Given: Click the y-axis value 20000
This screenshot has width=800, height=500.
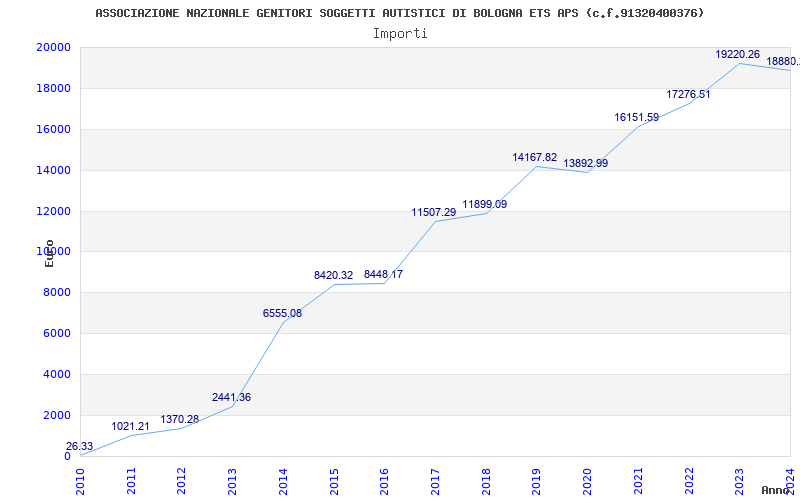Looking at the screenshot, I should [x=53, y=47].
